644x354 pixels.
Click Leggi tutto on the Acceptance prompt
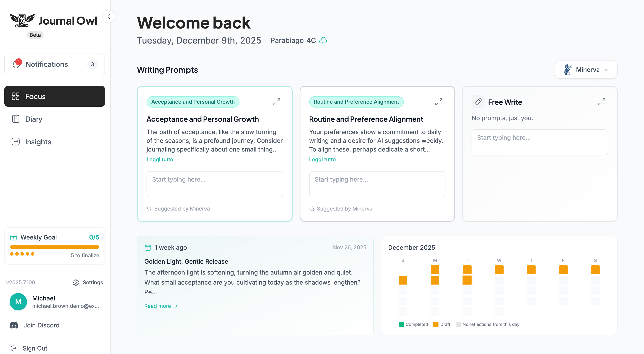pyautogui.click(x=160, y=159)
